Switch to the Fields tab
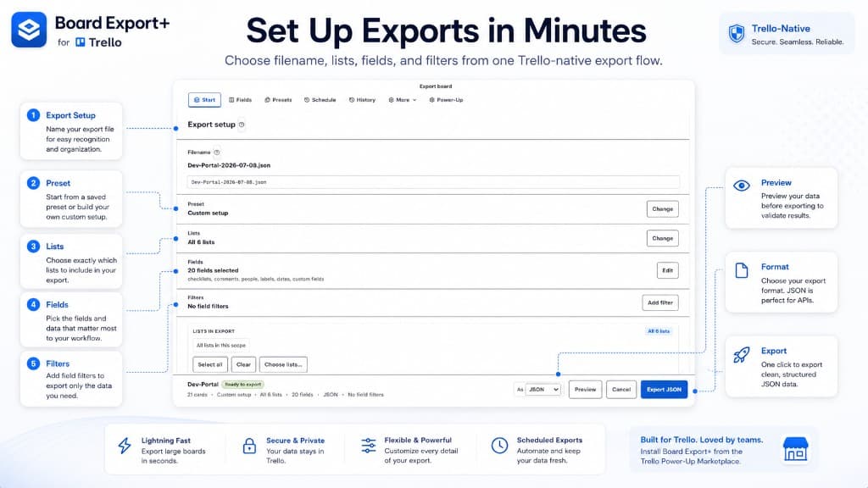868x488 pixels. [x=240, y=100]
